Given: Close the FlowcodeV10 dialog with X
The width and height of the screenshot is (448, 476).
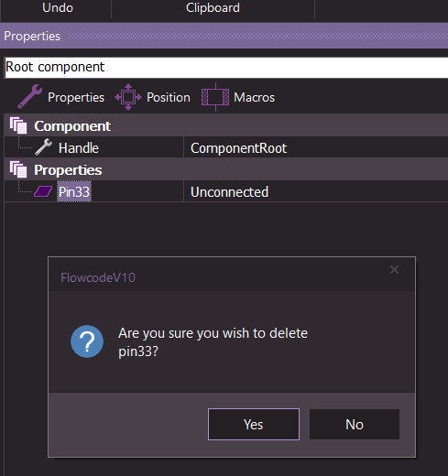Looking at the screenshot, I should pos(394,270).
